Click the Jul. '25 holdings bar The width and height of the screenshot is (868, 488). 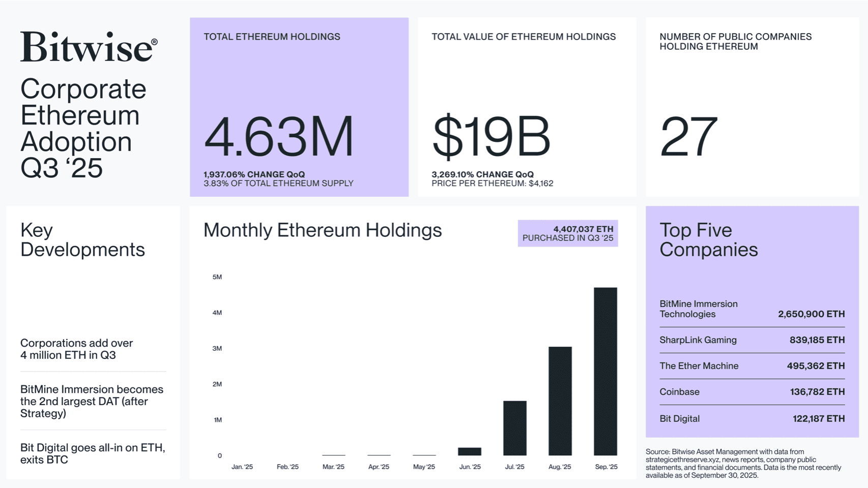click(514, 428)
